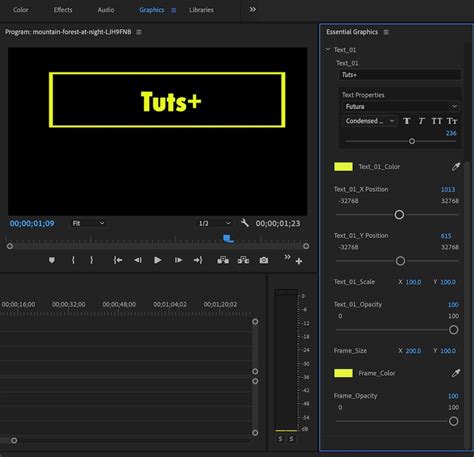This screenshot has width=474, height=457.
Task: Export a frame with the camera icon
Action: pyautogui.click(x=264, y=260)
